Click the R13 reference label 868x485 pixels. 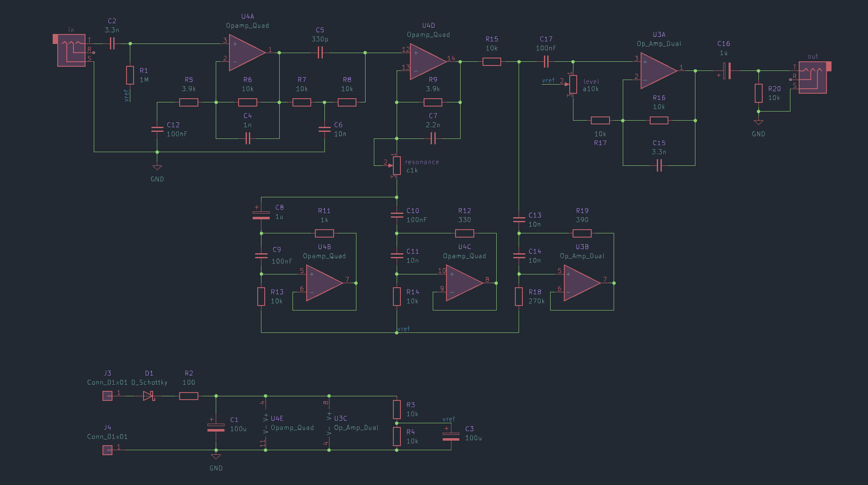click(277, 292)
